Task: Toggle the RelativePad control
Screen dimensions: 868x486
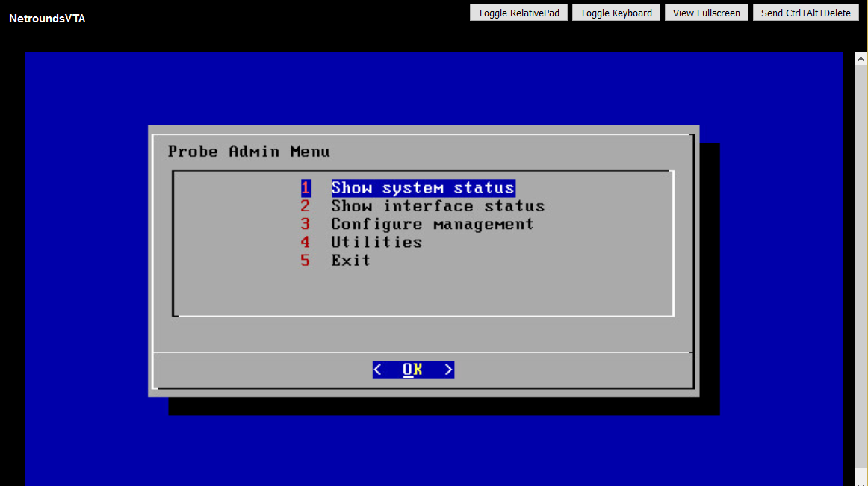Action: [518, 12]
